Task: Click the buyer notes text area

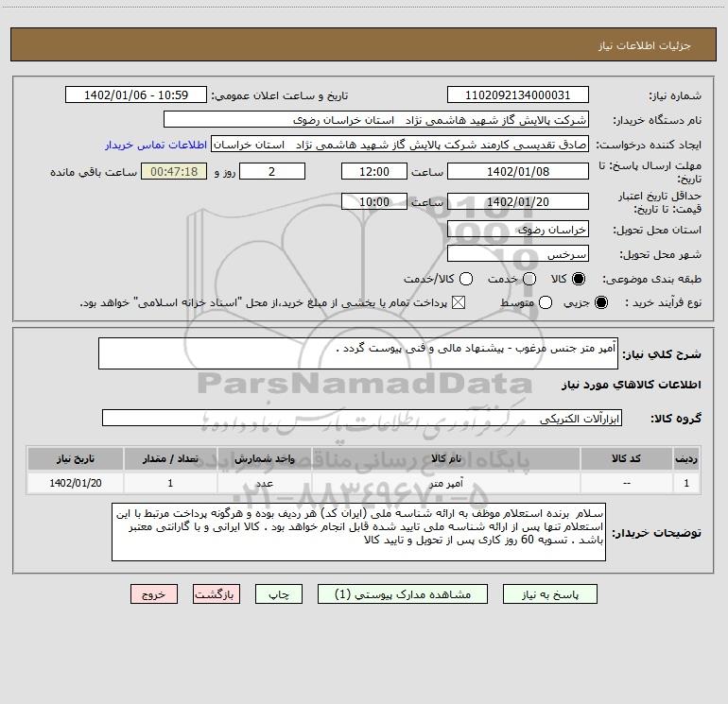Action: [x=358, y=532]
